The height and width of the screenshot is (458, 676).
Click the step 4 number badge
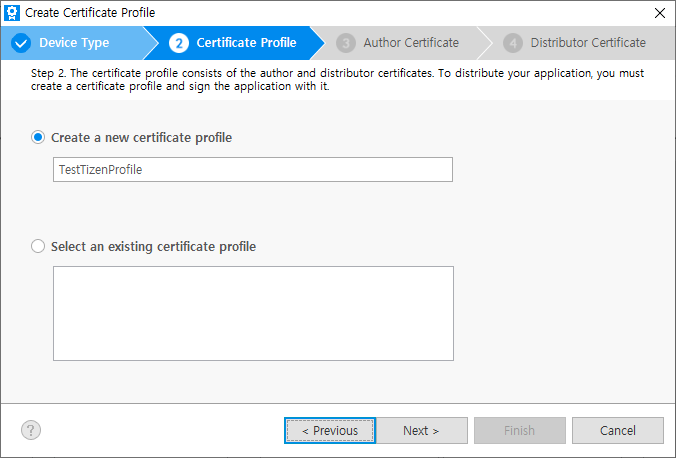pos(513,43)
